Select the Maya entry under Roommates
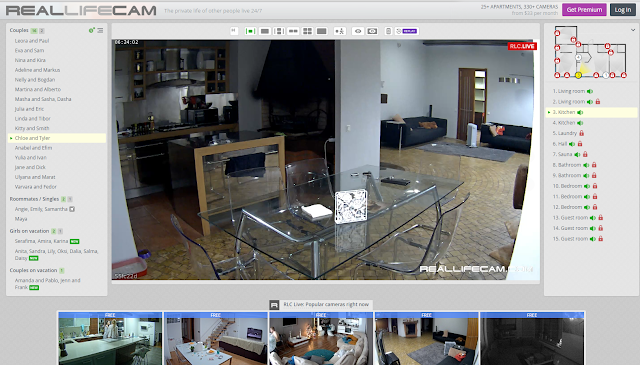 [x=21, y=219]
